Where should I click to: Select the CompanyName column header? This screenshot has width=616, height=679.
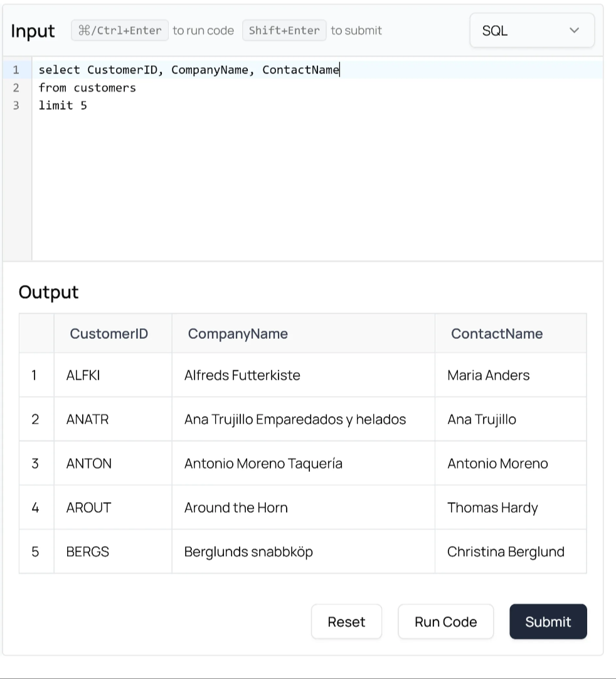coord(238,334)
